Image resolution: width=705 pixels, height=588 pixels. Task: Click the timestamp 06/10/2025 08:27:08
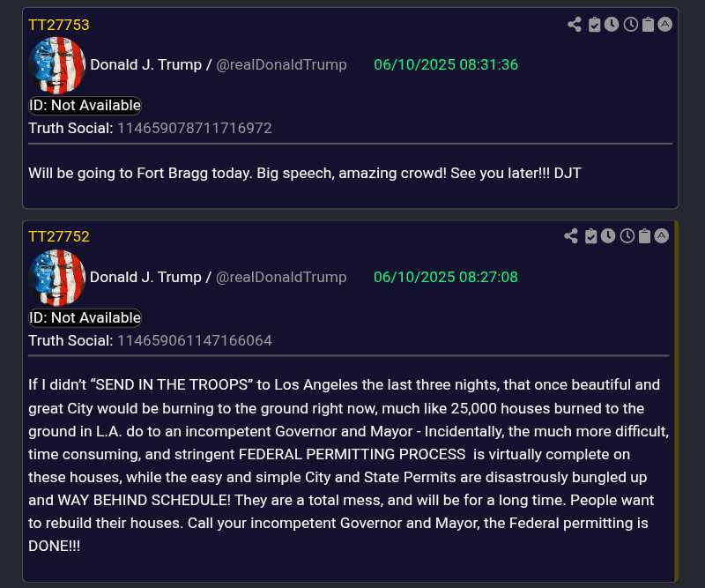click(446, 277)
